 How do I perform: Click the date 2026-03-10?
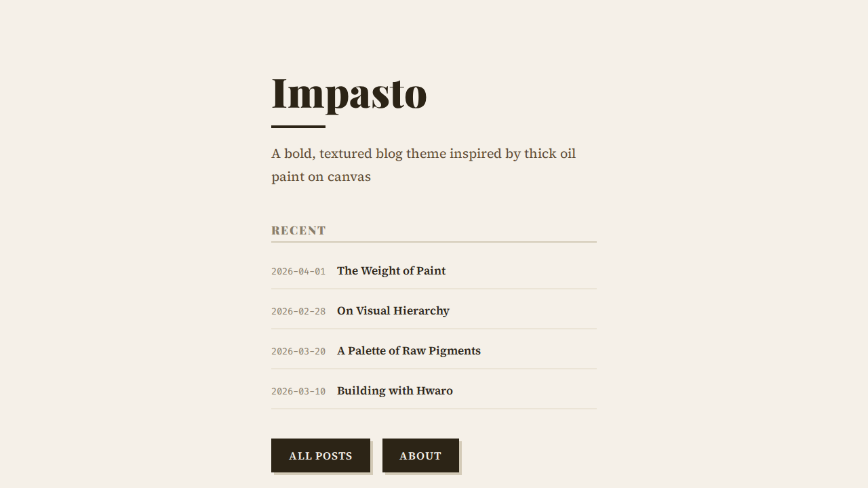[298, 390]
